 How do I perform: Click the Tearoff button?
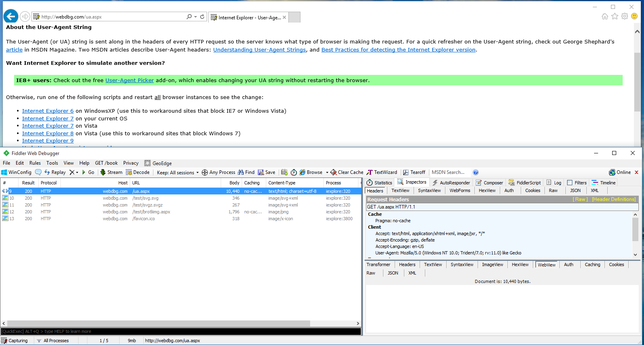click(414, 172)
